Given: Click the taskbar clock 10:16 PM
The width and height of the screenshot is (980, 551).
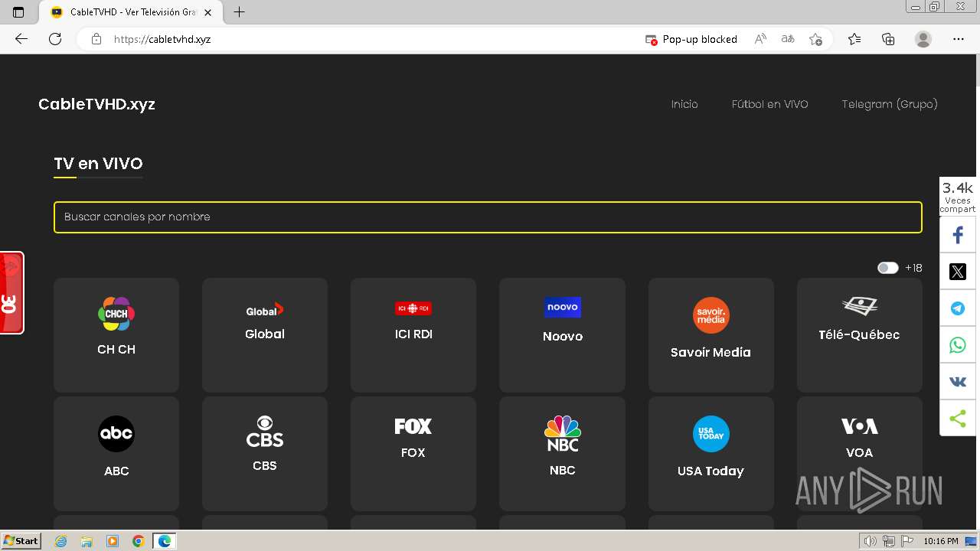Looking at the screenshot, I should coord(941,541).
